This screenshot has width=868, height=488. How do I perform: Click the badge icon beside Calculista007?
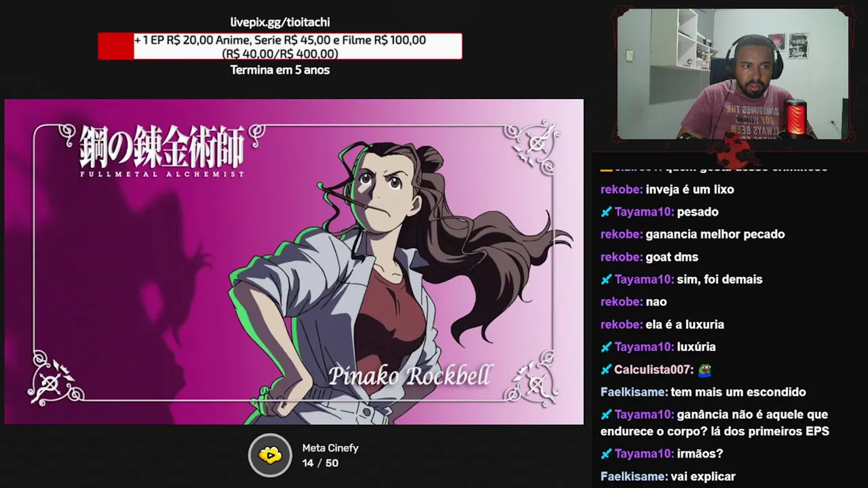[x=606, y=370]
